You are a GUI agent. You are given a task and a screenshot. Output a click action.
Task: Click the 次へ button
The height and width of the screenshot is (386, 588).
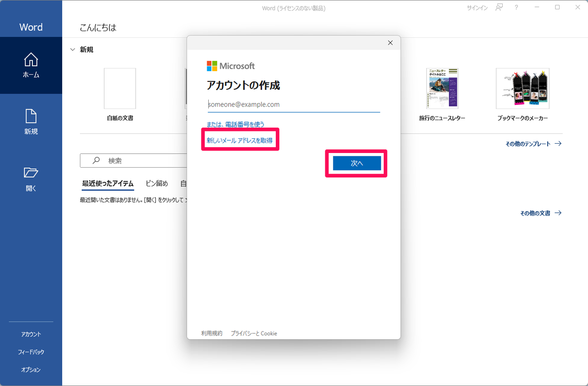point(357,163)
